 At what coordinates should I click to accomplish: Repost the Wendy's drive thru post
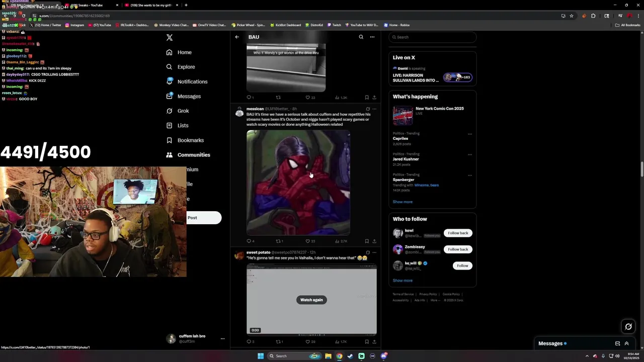click(278, 98)
